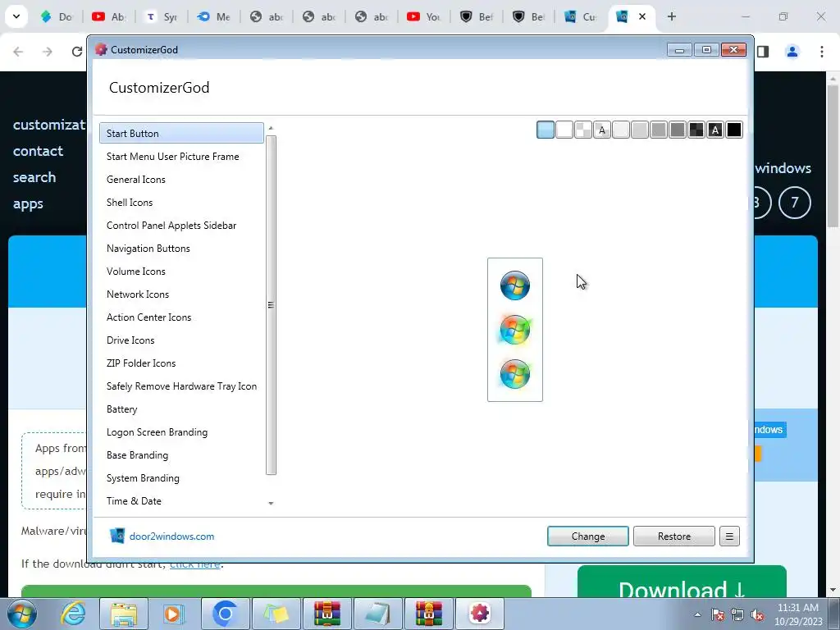
Task: Select the light blue preview background swatch
Action: click(x=546, y=130)
